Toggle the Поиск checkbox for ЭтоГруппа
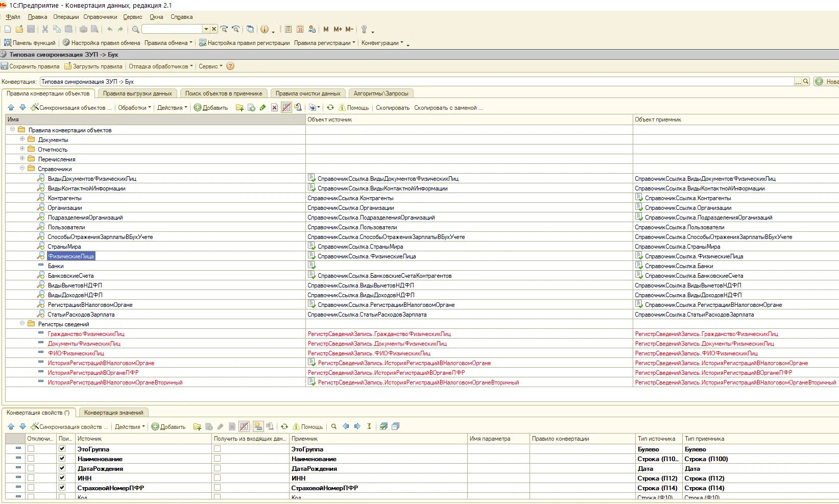Viewport: 839px width, 504px height. tap(62, 449)
